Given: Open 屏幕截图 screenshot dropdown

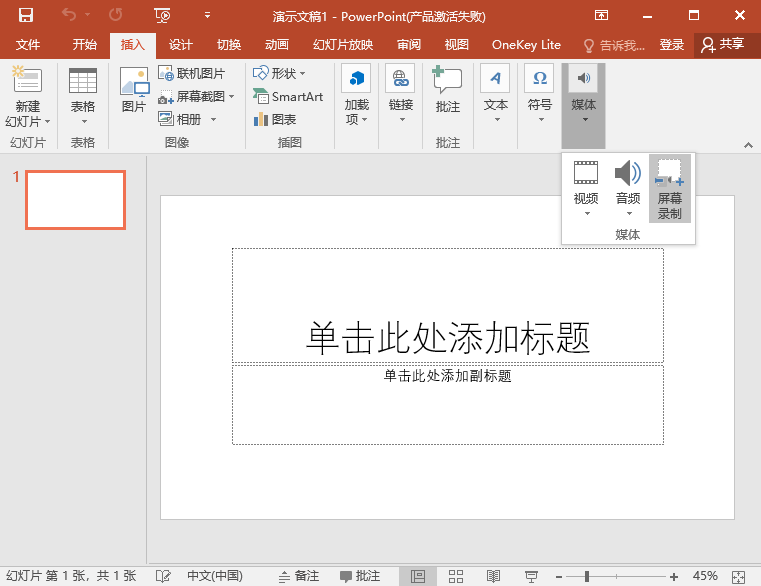Looking at the screenshot, I should click(196, 97).
